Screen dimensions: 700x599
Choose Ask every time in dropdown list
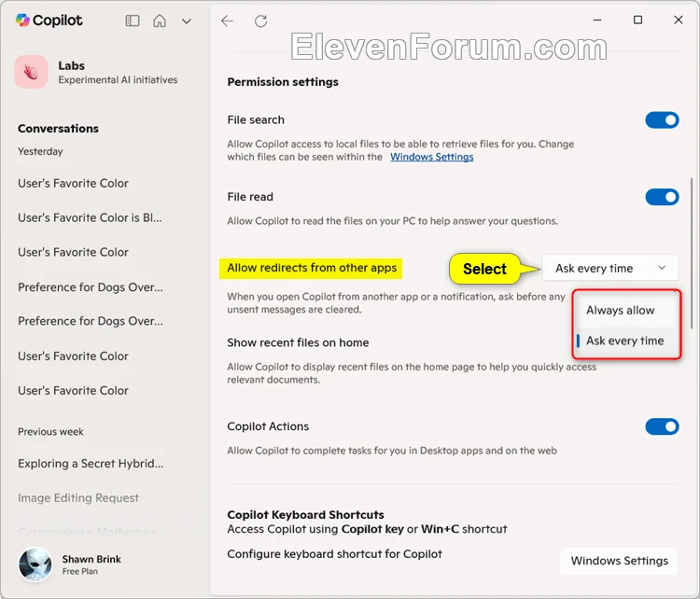click(626, 341)
